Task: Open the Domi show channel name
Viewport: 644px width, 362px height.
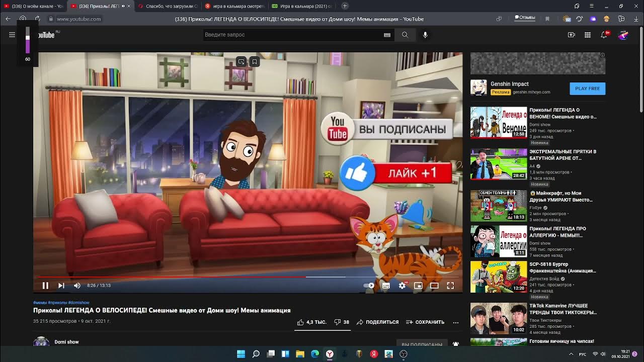Action: 66,342
